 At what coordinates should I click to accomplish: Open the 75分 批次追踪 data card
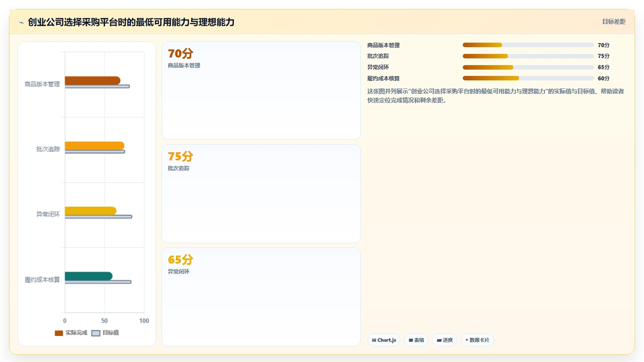coord(261,194)
